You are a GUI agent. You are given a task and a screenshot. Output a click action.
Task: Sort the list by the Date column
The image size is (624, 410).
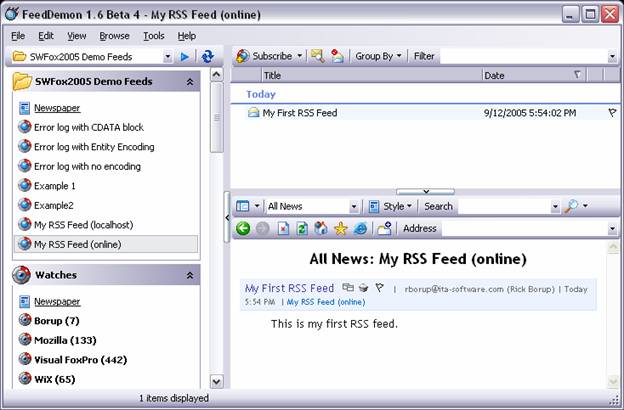click(x=534, y=75)
